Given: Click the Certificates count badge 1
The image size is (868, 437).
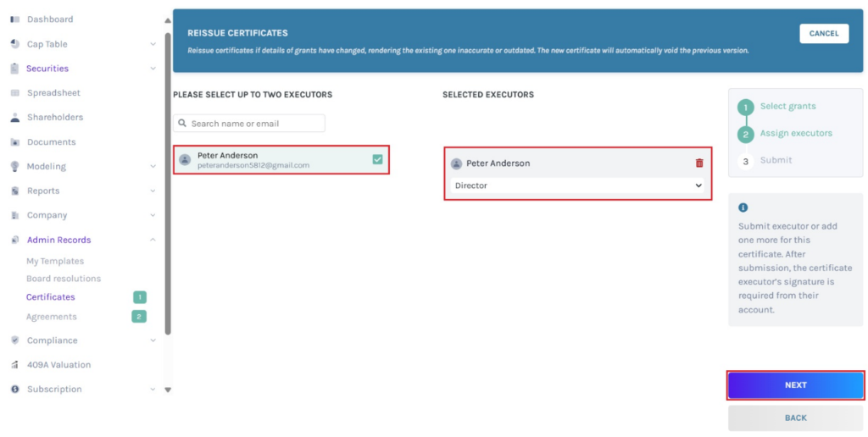Looking at the screenshot, I should click(x=140, y=297).
